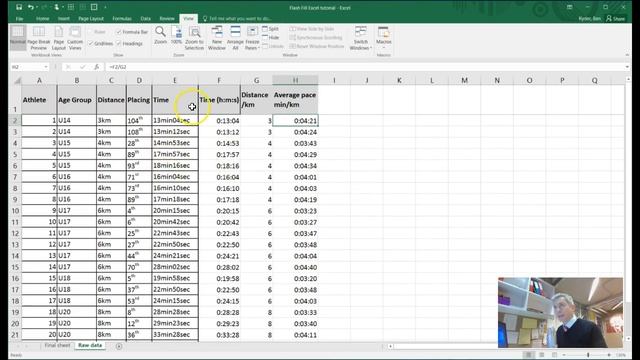Collapse the ribbon chevron

tap(627, 55)
